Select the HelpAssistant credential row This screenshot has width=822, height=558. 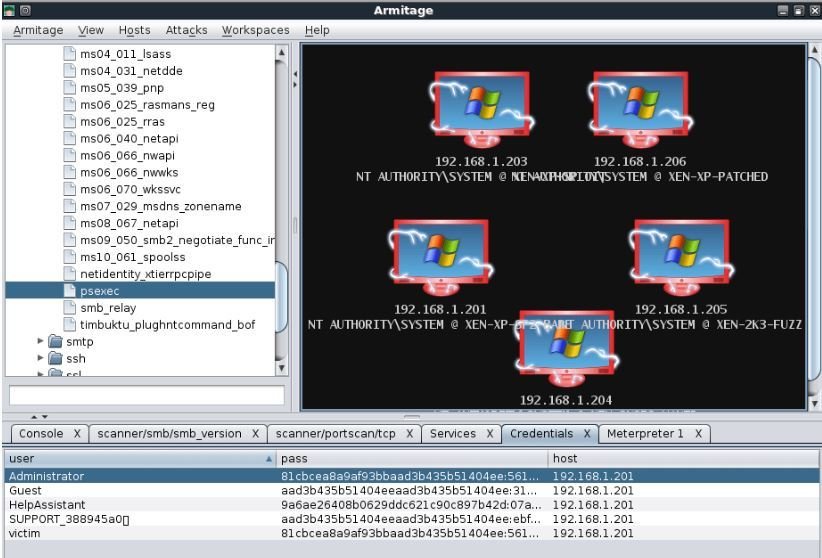[x=412, y=505]
